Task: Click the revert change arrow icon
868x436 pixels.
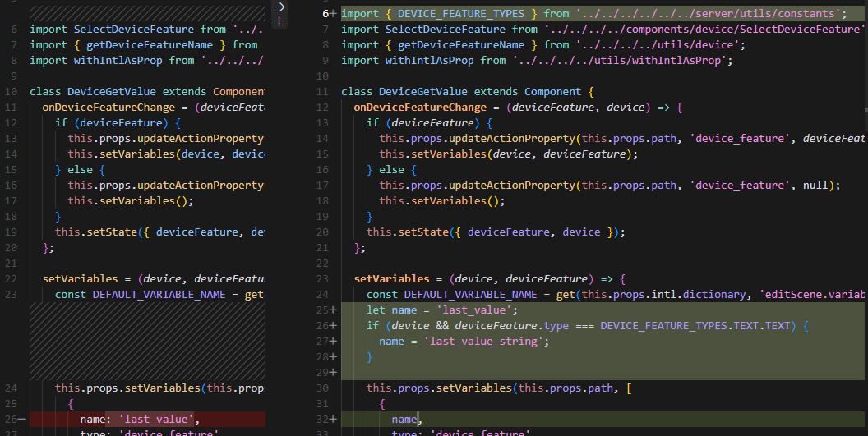Action: coord(279,7)
